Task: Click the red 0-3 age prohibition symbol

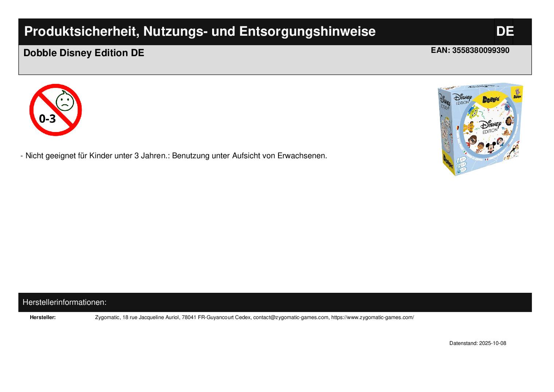Action: (55, 110)
